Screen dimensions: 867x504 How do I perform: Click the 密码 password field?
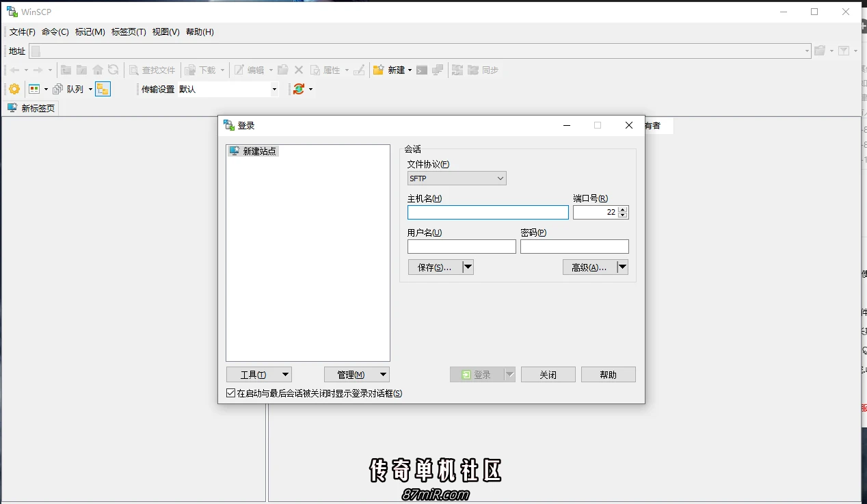574,247
